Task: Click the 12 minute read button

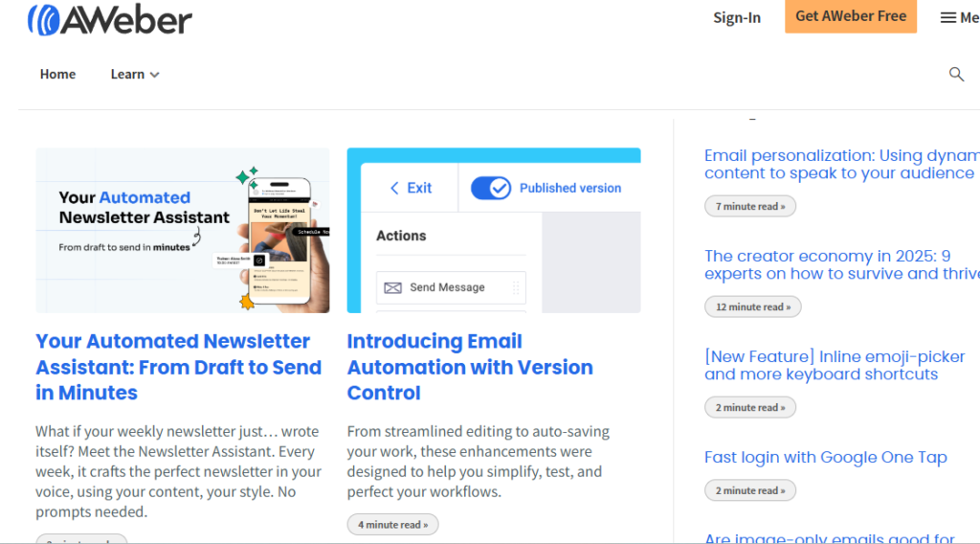Action: [x=752, y=307]
